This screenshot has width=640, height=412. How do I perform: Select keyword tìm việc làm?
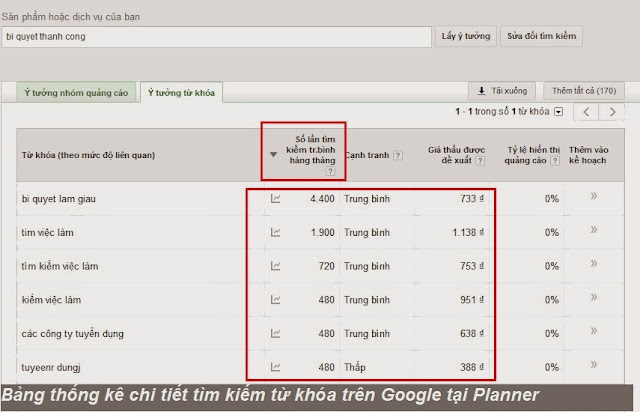47,233
